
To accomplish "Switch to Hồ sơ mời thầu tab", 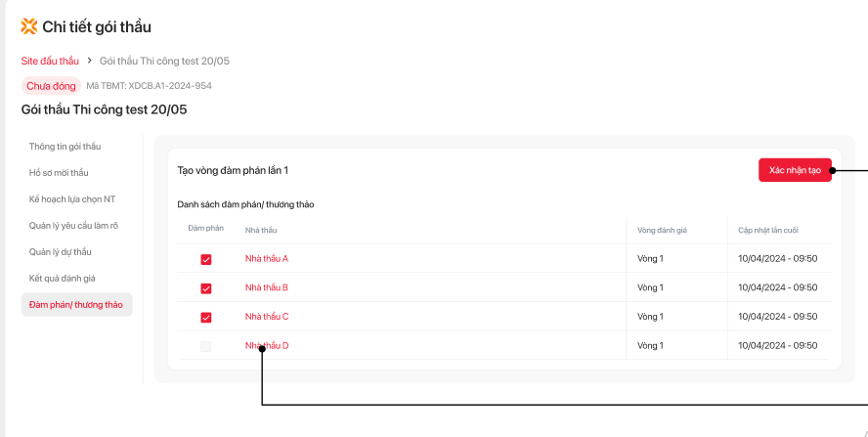I will click(x=59, y=173).
